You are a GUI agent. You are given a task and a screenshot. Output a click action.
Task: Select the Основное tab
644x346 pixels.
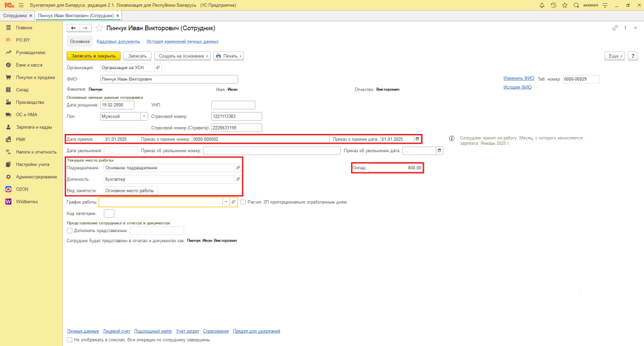pos(80,42)
